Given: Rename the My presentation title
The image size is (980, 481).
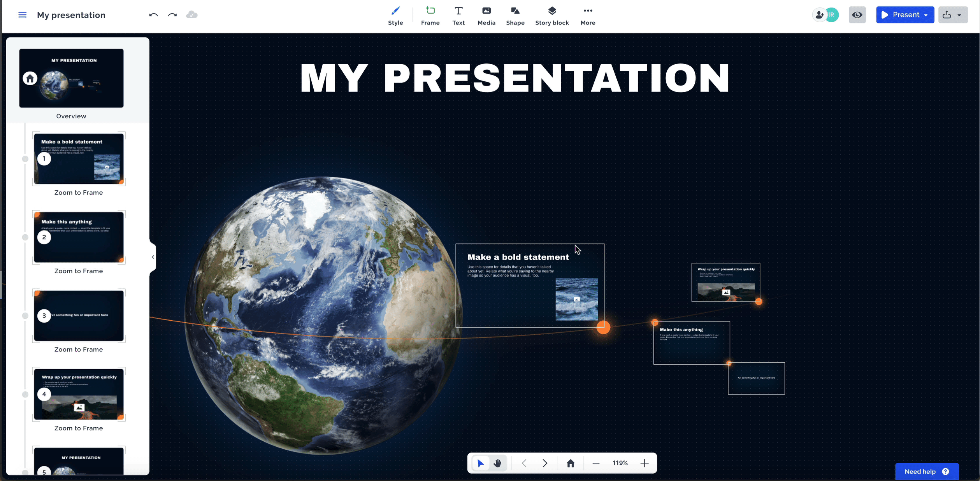Looking at the screenshot, I should pos(71,15).
